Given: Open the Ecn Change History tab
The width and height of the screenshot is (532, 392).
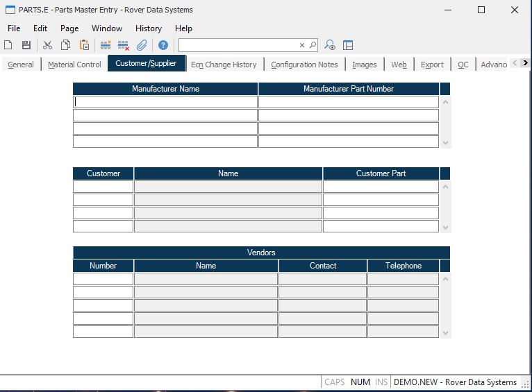Looking at the screenshot, I should click(x=224, y=65).
